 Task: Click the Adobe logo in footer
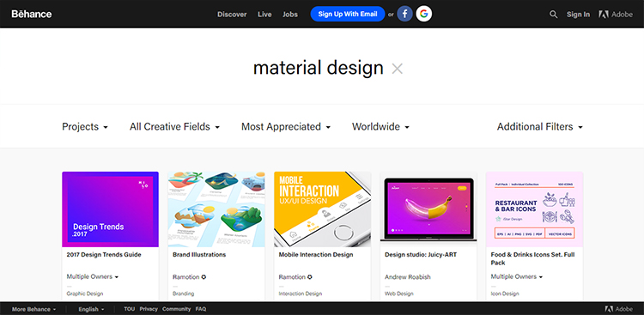pos(618,309)
